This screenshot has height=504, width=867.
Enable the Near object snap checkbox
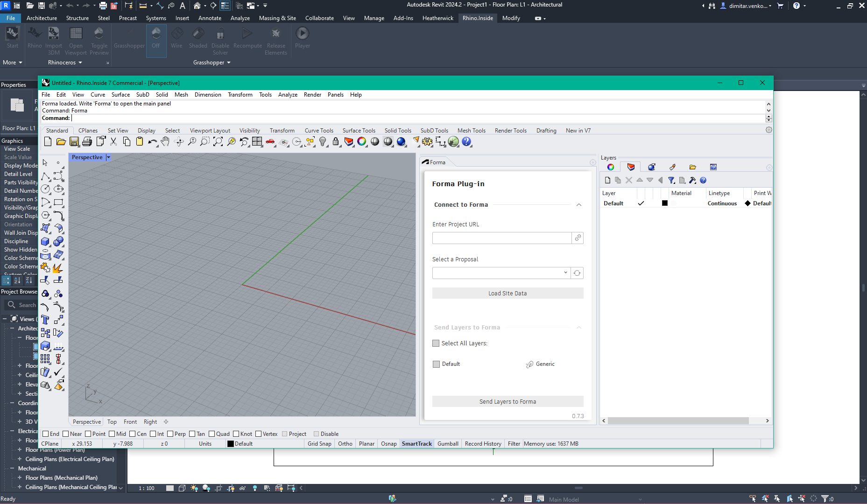(x=66, y=434)
